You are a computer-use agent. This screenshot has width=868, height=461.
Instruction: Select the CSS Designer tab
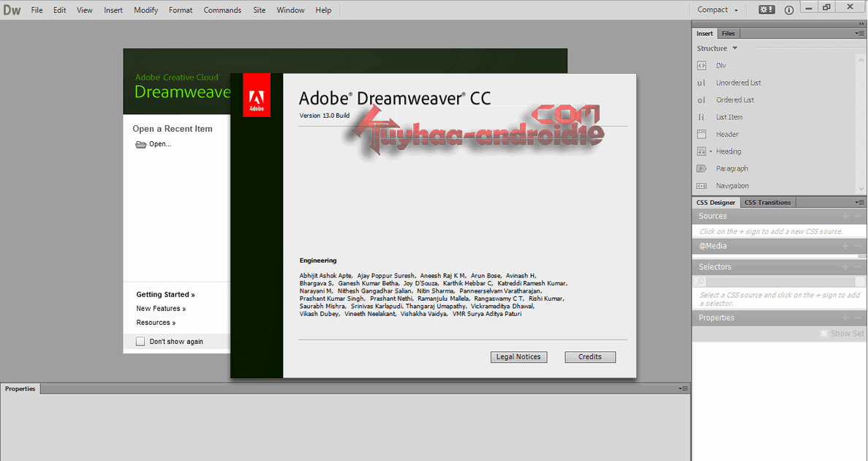716,202
